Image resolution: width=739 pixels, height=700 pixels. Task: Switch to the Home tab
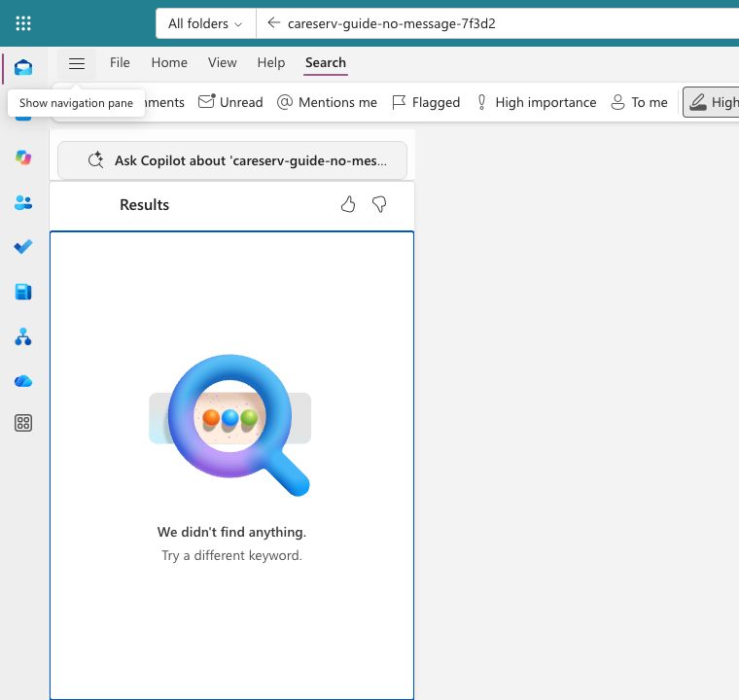tap(169, 62)
